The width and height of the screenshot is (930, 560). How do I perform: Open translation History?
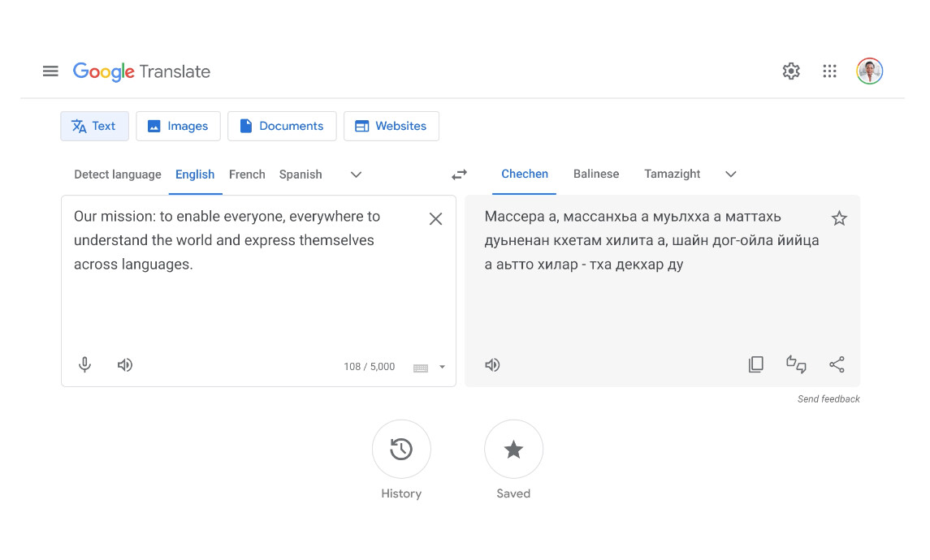pos(401,449)
